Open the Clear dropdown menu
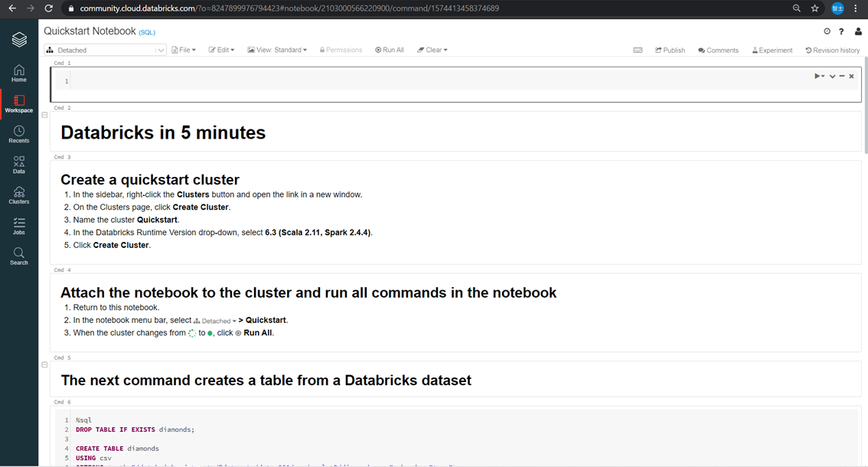868x467 pixels. tap(432, 50)
